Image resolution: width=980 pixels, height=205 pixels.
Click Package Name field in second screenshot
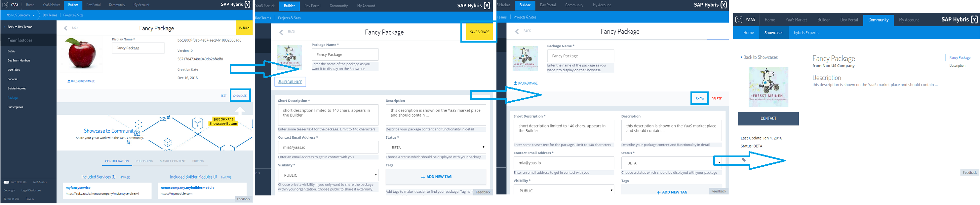(345, 55)
